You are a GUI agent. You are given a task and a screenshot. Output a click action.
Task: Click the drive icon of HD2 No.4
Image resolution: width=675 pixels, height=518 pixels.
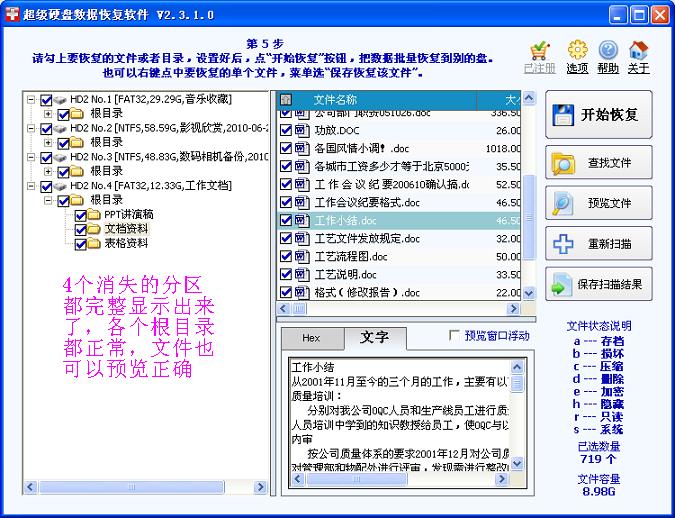tap(60, 186)
